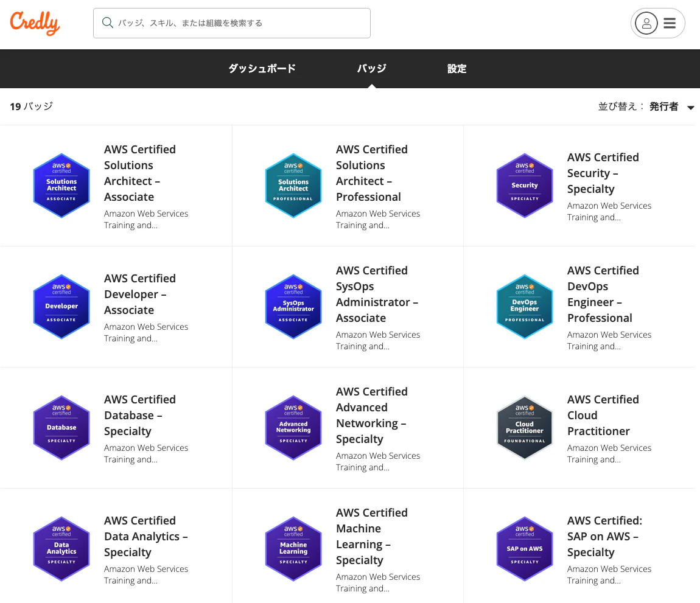Open Solutions Architect Associate badge icon
The height and width of the screenshot is (603, 700).
(x=61, y=186)
